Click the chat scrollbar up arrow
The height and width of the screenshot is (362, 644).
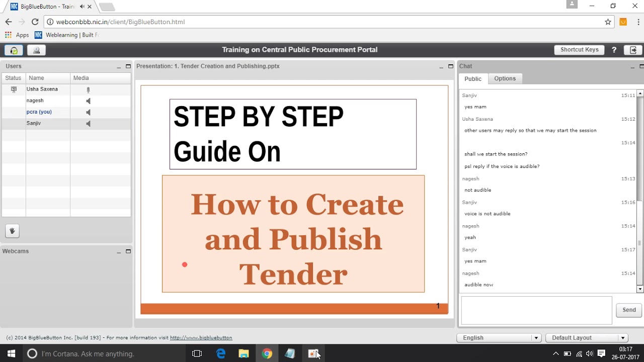[x=640, y=93]
